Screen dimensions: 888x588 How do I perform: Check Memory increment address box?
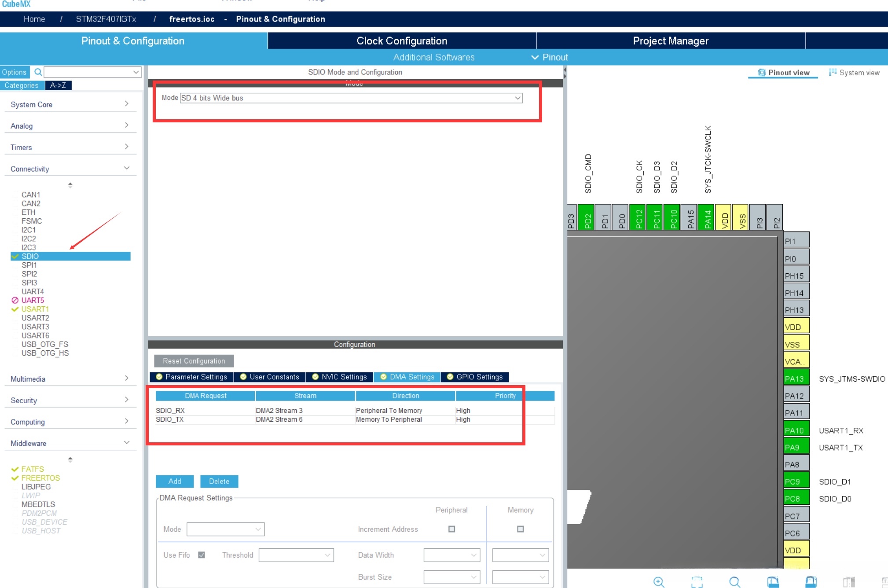click(x=520, y=529)
